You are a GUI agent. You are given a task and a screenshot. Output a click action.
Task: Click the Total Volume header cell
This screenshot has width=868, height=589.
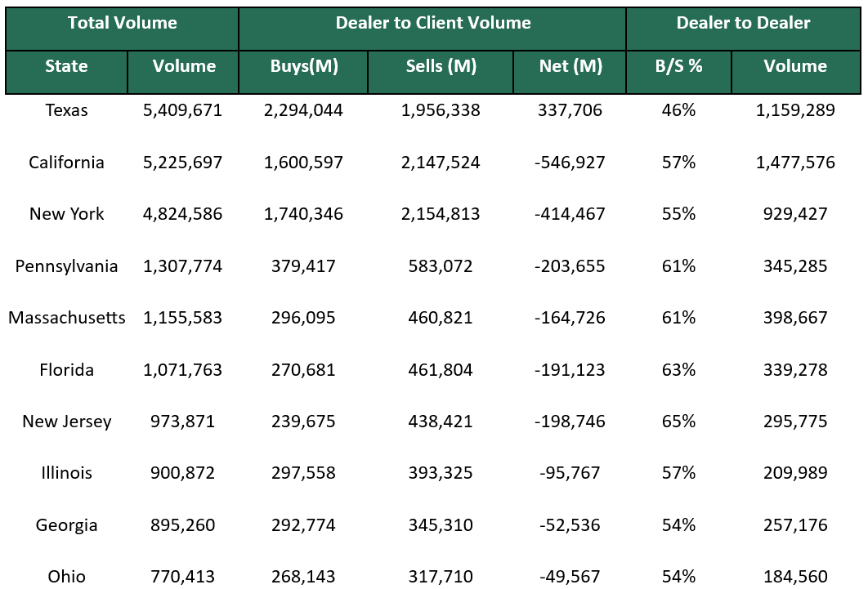pyautogui.click(x=122, y=24)
